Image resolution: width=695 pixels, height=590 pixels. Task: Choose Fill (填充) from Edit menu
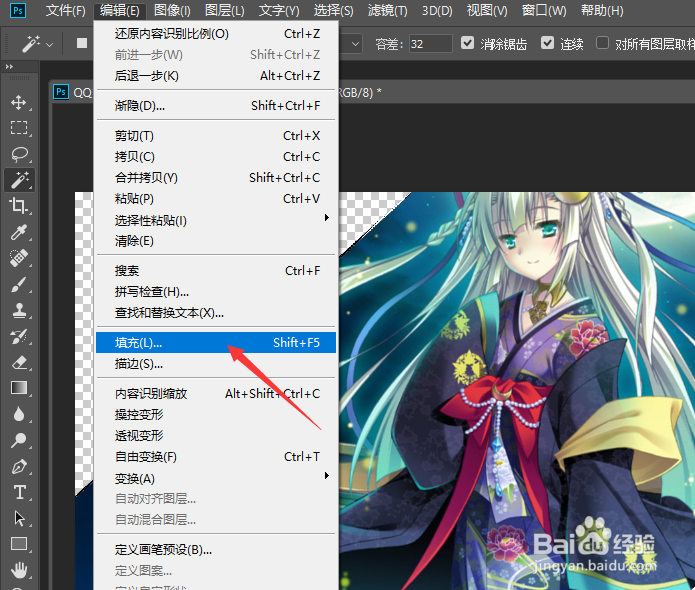216,343
